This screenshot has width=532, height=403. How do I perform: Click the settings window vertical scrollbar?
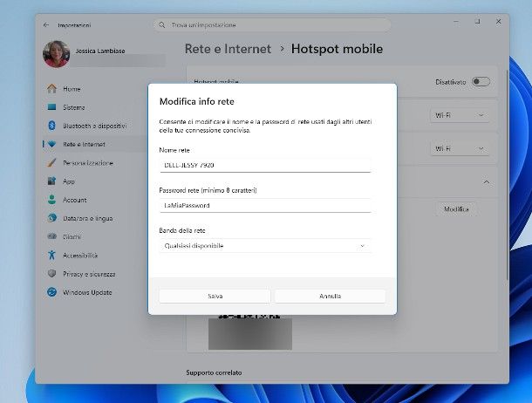click(x=508, y=174)
